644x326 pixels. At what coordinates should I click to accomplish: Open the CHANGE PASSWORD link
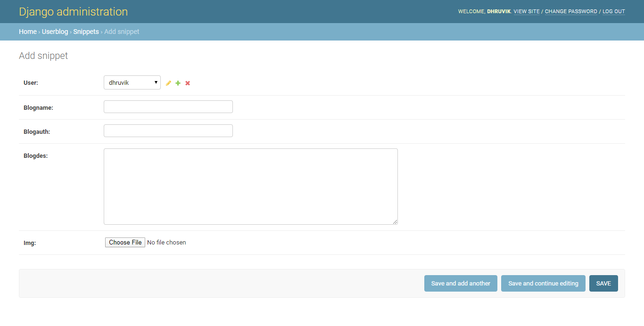pyautogui.click(x=571, y=11)
